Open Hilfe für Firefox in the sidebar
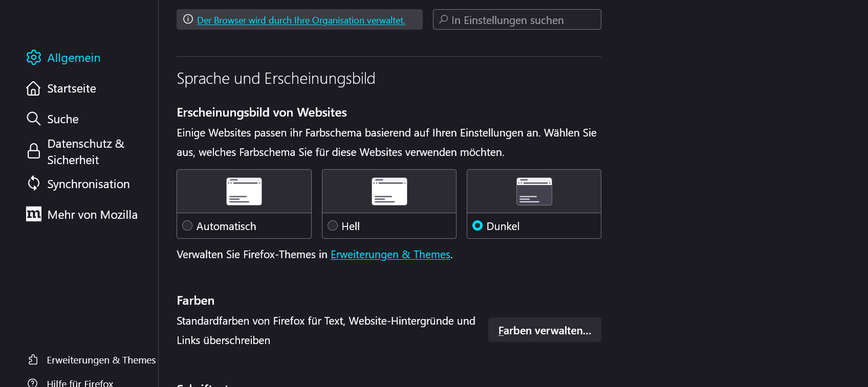The image size is (868, 387). [x=80, y=383]
